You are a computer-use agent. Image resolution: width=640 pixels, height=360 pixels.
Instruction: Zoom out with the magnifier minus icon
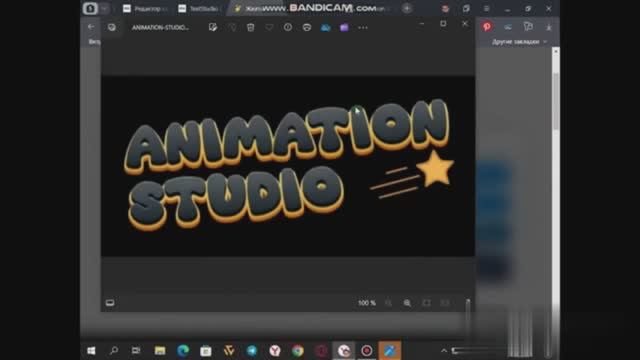pyautogui.click(x=388, y=303)
